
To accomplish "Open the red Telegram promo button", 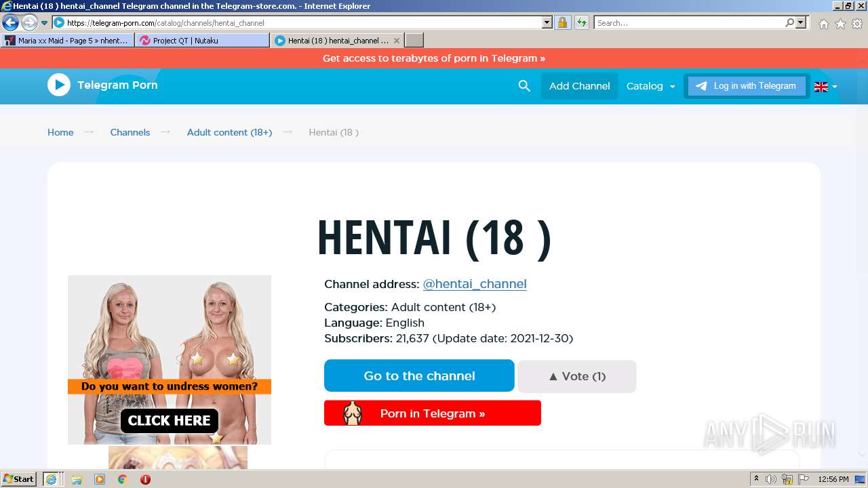I will pos(433,413).
